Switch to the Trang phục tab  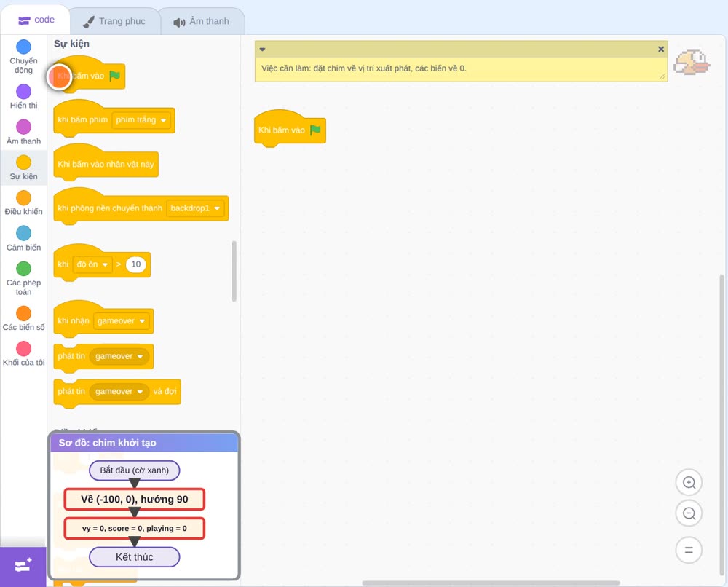(114, 21)
